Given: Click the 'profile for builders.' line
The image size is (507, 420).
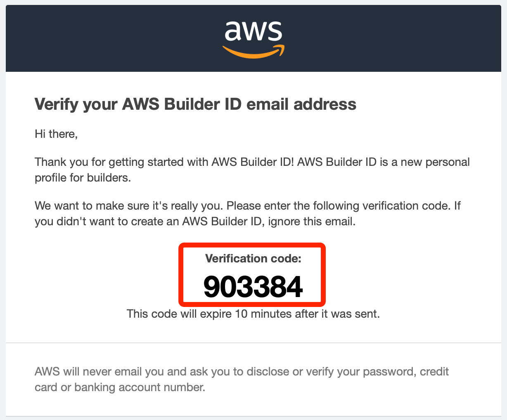Looking at the screenshot, I should tap(83, 178).
